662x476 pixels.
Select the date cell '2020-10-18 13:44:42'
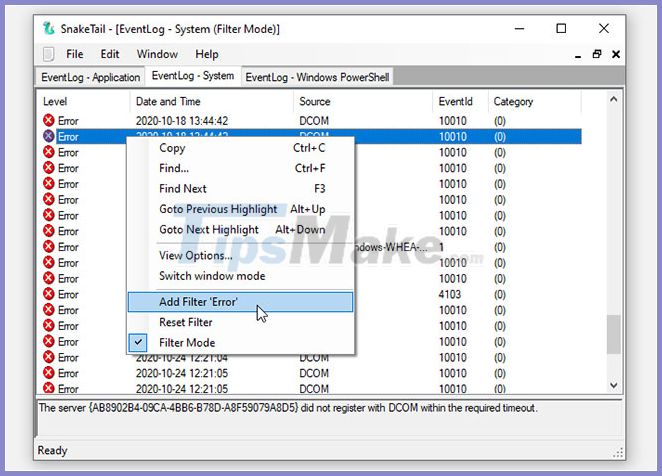(182, 121)
